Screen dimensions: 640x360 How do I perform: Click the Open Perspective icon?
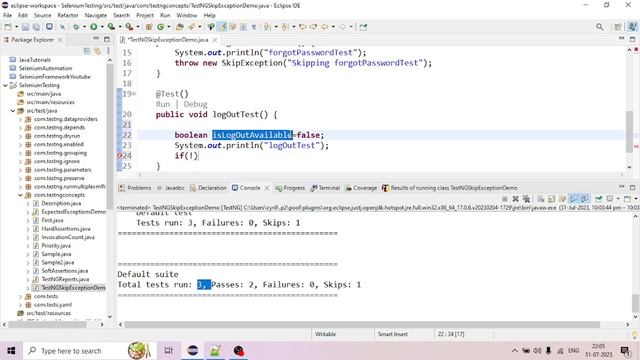tap(618, 27)
